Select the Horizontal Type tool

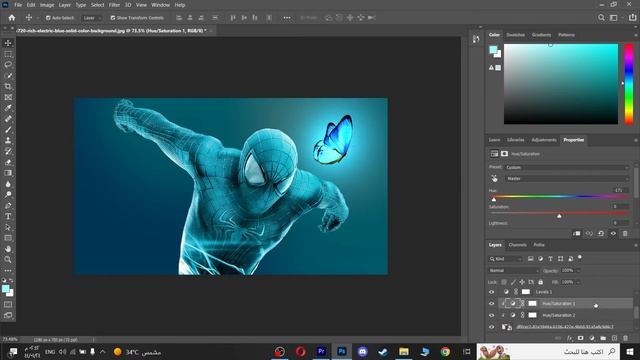pyautogui.click(x=8, y=216)
